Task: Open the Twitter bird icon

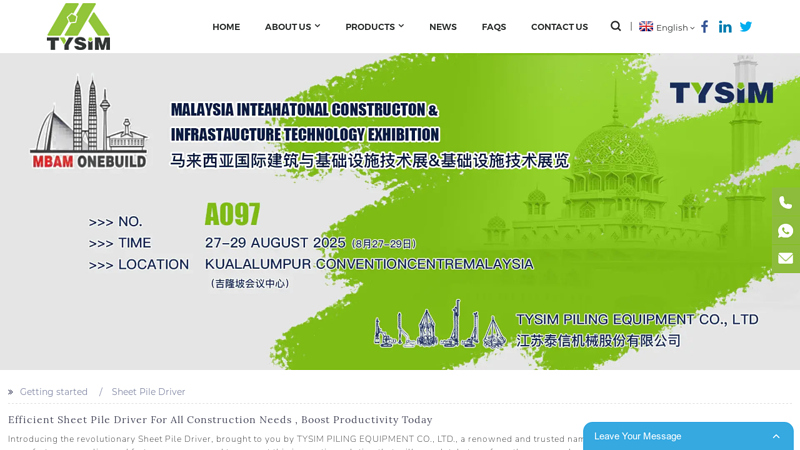Action: click(x=746, y=27)
